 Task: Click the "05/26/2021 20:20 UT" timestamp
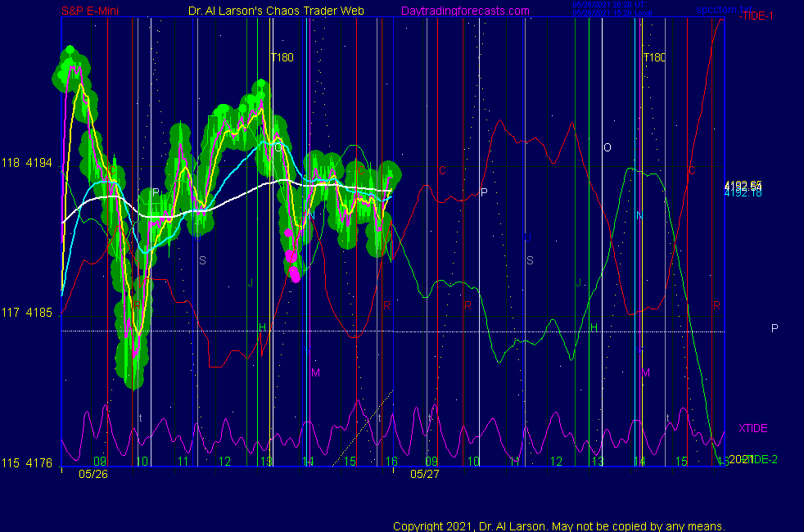tap(608, 5)
